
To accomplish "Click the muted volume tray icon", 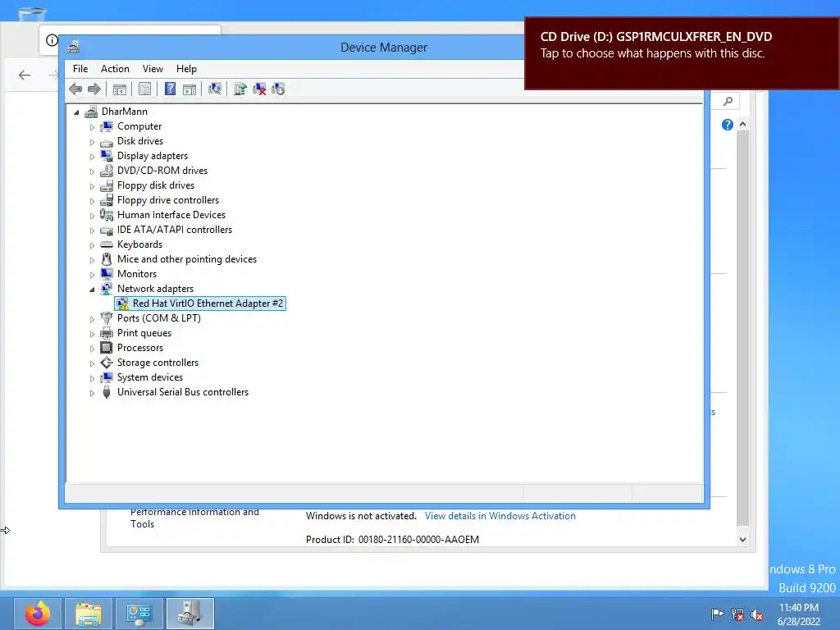I will tap(757, 614).
